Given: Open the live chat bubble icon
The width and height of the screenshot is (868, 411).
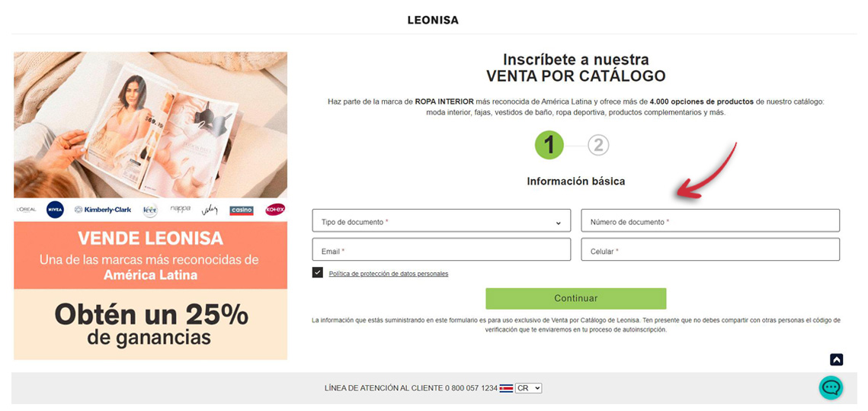Looking at the screenshot, I should (831, 387).
